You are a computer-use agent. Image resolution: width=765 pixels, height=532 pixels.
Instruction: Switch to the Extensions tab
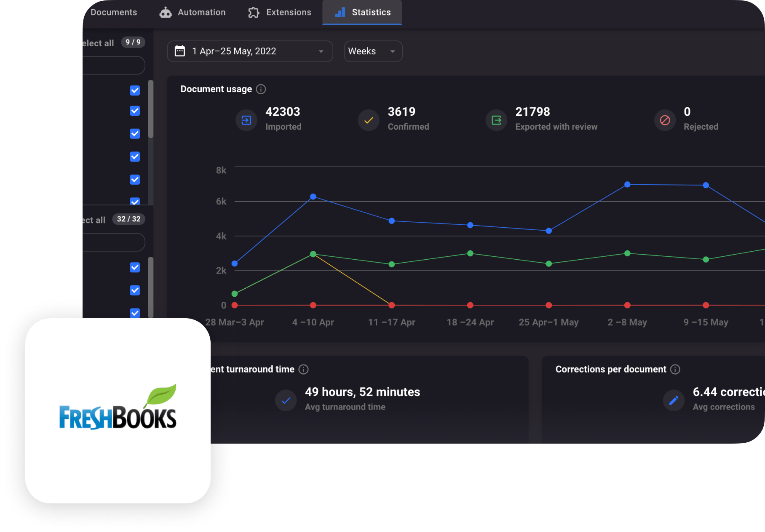tap(280, 13)
